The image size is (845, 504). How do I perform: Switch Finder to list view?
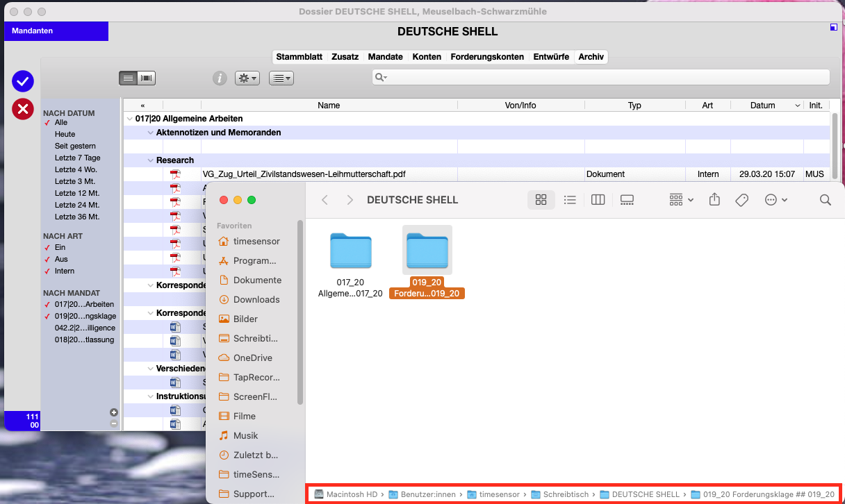570,200
